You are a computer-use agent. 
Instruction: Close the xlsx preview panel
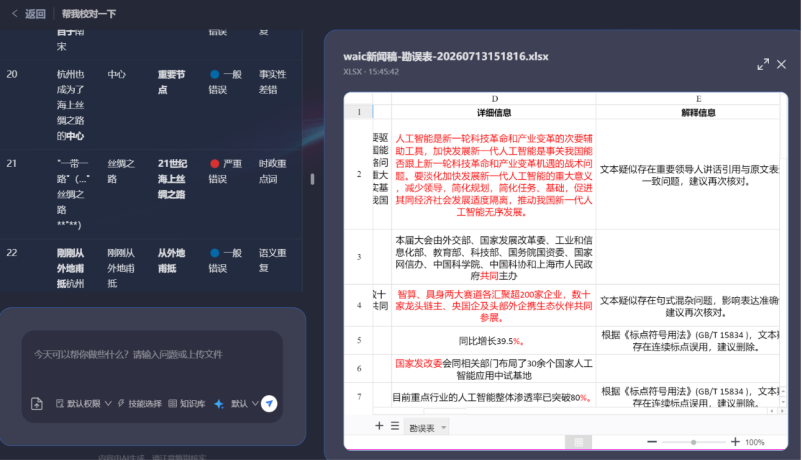782,64
